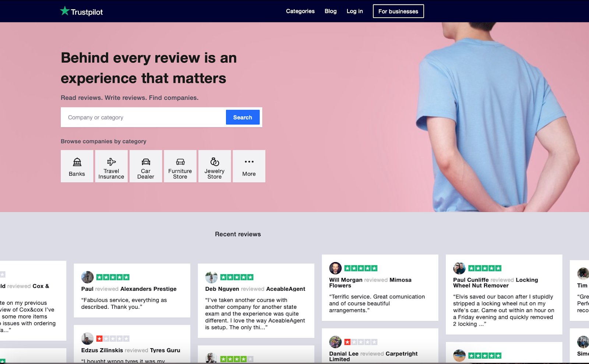The image size is (589, 364).
Task: Open the Furniture Store category tile
Action: click(180, 166)
